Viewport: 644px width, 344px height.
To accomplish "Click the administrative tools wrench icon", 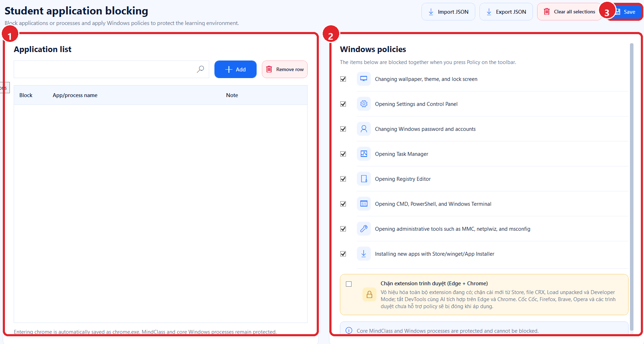I will pos(364,229).
